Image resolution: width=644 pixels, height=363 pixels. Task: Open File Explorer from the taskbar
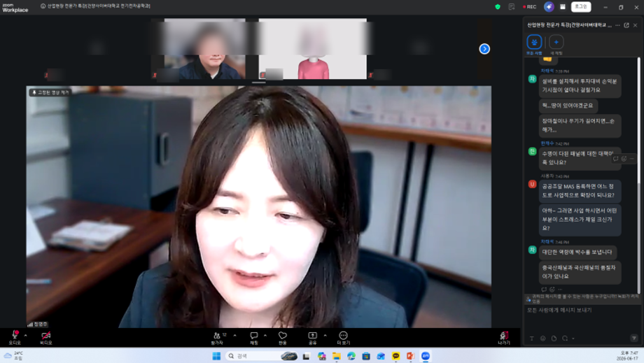click(337, 356)
